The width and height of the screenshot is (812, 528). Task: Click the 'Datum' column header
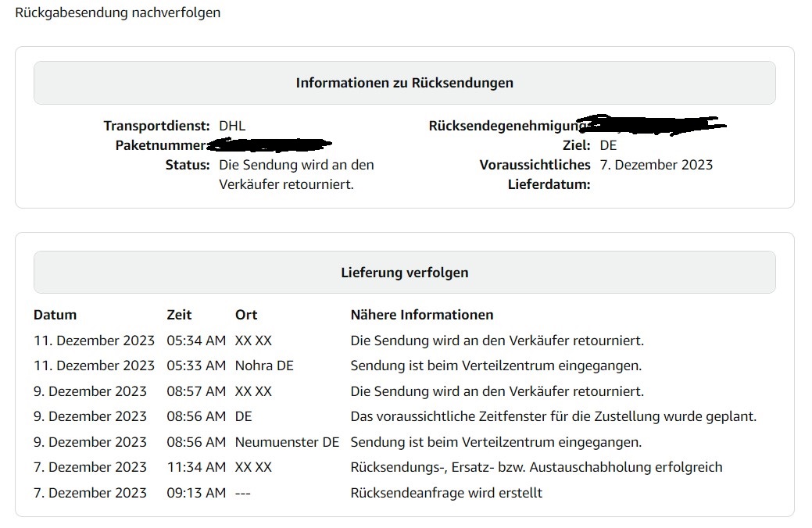pyautogui.click(x=55, y=315)
